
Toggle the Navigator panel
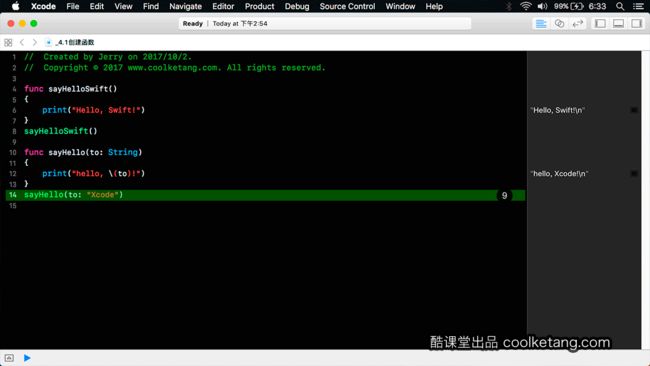pyautogui.click(x=600, y=24)
